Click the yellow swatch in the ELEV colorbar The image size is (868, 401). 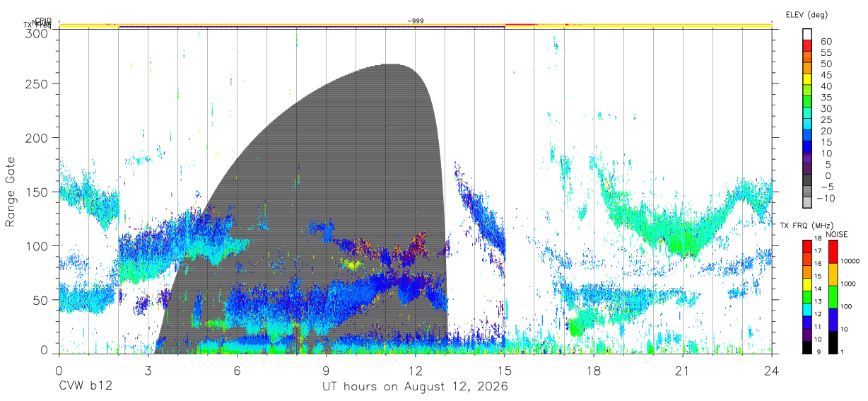point(808,80)
